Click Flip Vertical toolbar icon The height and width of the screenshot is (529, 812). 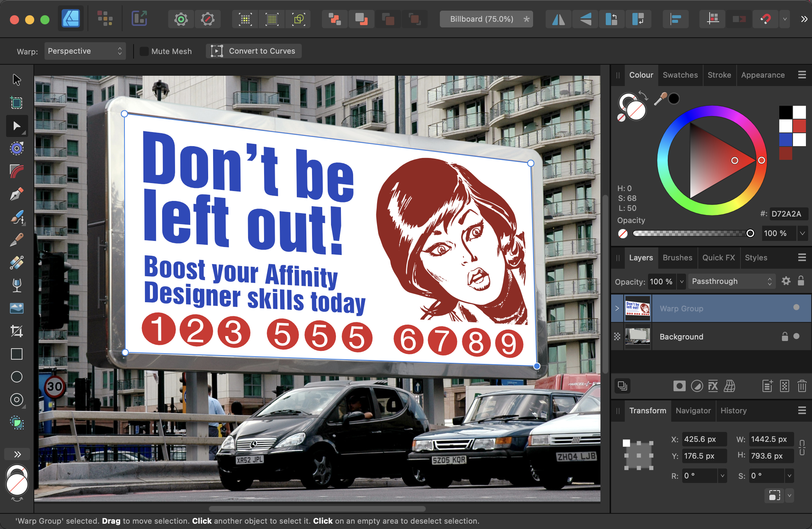tap(585, 19)
